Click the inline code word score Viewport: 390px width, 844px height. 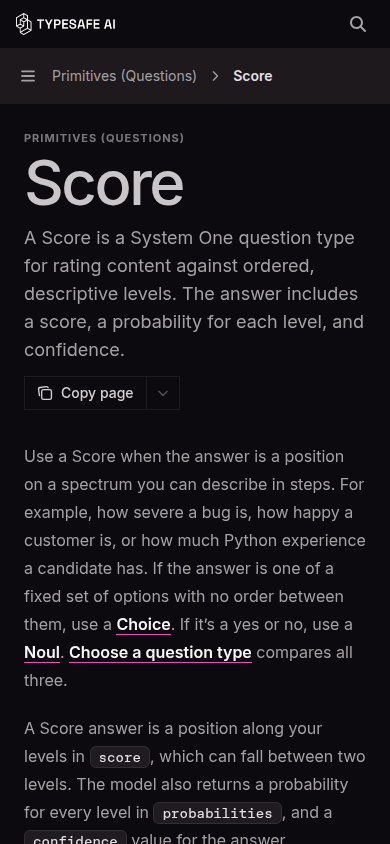[119, 757]
